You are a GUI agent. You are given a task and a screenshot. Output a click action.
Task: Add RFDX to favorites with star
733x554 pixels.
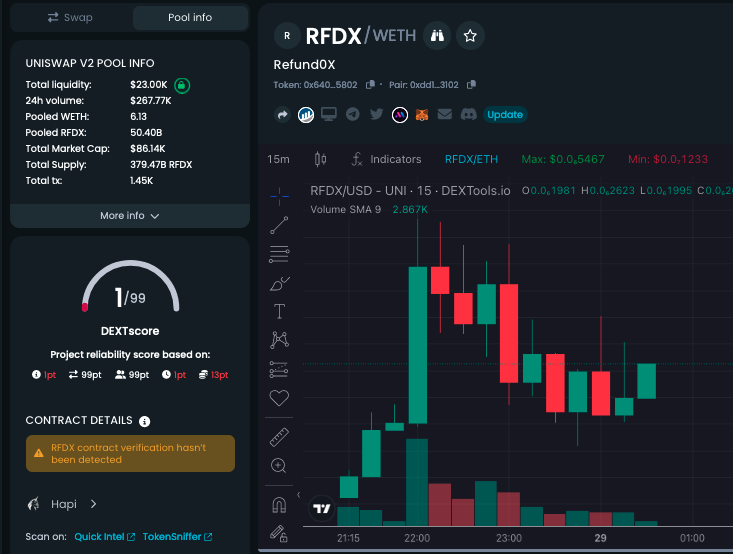click(470, 36)
